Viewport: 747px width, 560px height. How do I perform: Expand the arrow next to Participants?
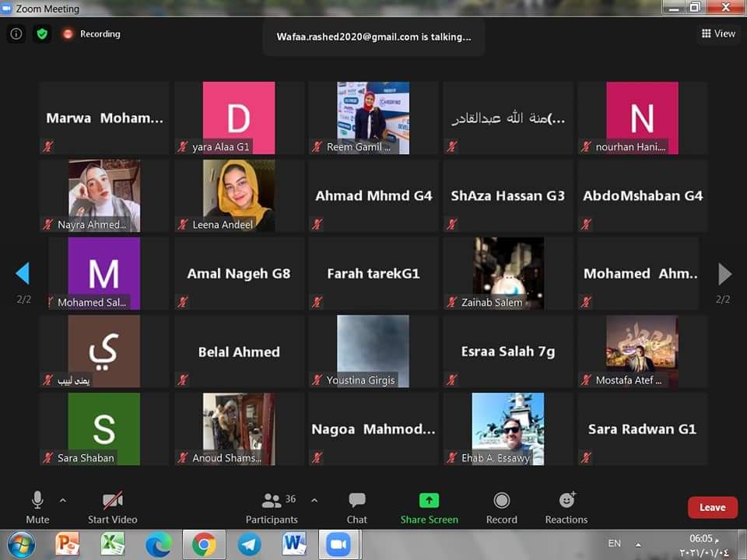314,500
